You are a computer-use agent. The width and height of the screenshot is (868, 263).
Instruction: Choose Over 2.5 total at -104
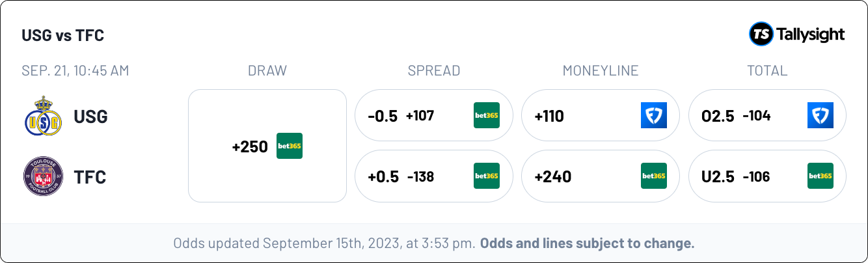click(767, 115)
